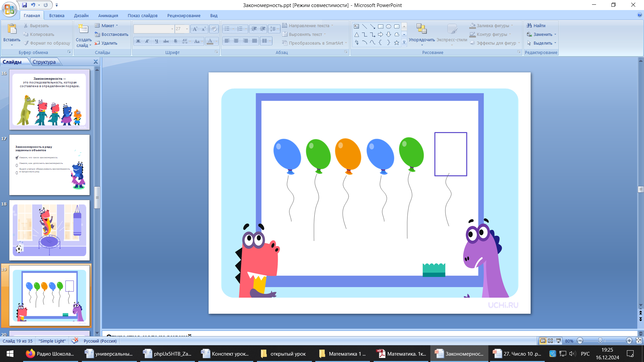Viewport: 644px width, 362px height.
Task: Click fit slide to window icon
Action: [639, 341]
